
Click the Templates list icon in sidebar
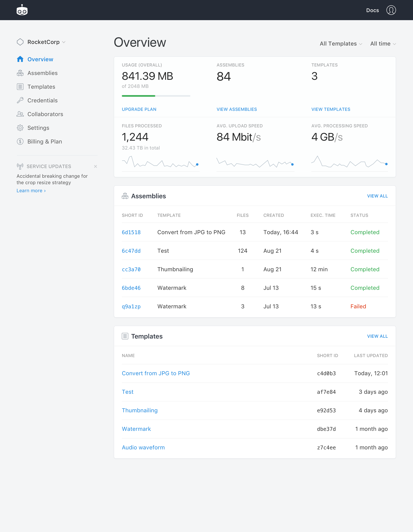coord(20,87)
